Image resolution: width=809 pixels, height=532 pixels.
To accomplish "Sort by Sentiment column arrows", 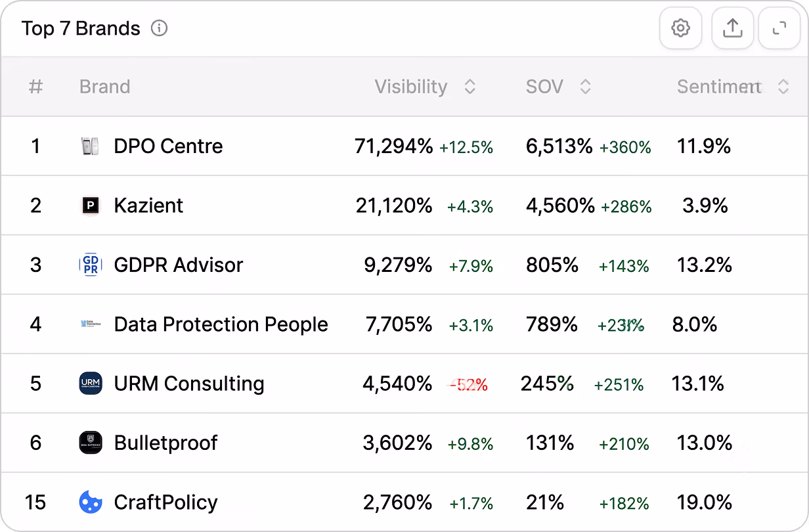I will point(783,87).
